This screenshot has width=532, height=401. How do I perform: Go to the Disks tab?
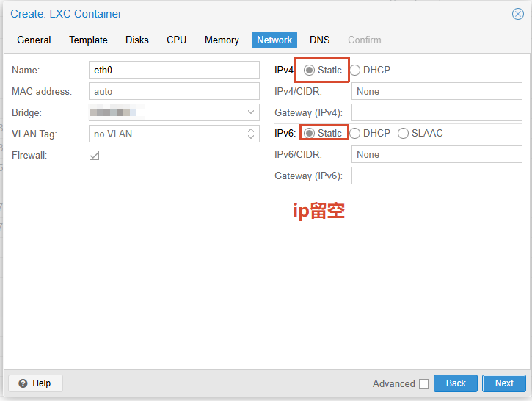(x=137, y=40)
